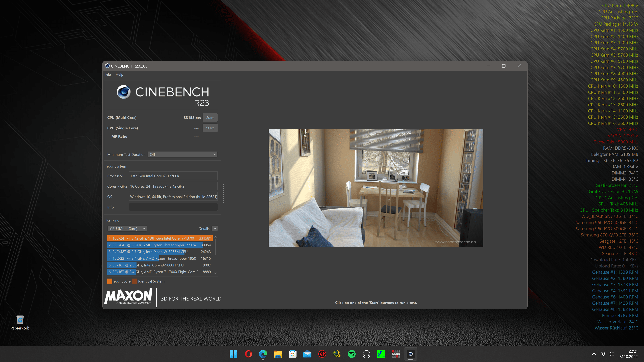
Task: Open the white headphones taskbar app
Action: pyautogui.click(x=366, y=354)
